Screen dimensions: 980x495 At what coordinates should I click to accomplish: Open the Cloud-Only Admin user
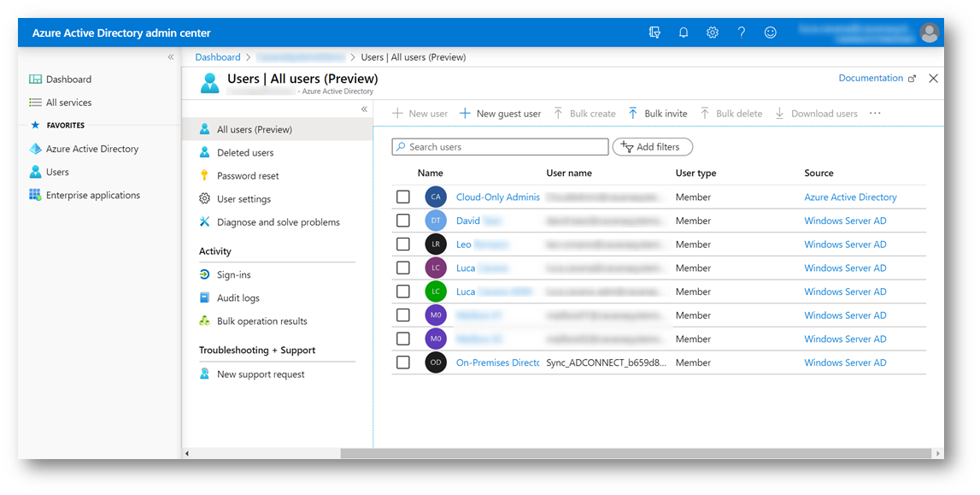coord(497,197)
